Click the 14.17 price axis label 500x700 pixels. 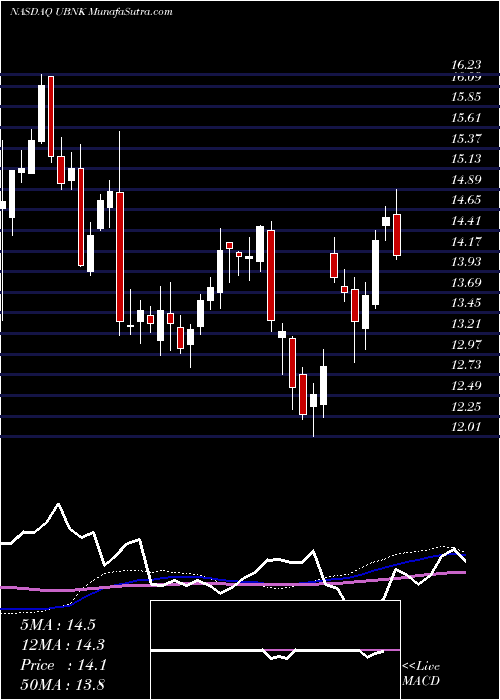[x=466, y=242]
